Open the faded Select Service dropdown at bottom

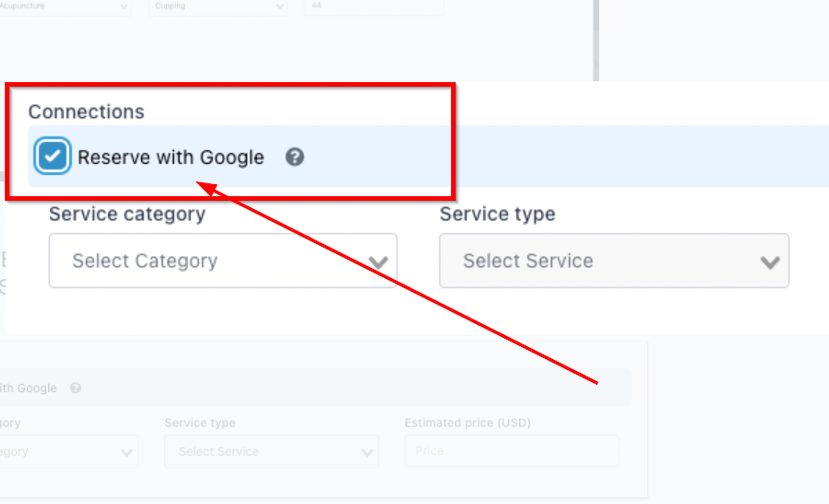click(271, 451)
